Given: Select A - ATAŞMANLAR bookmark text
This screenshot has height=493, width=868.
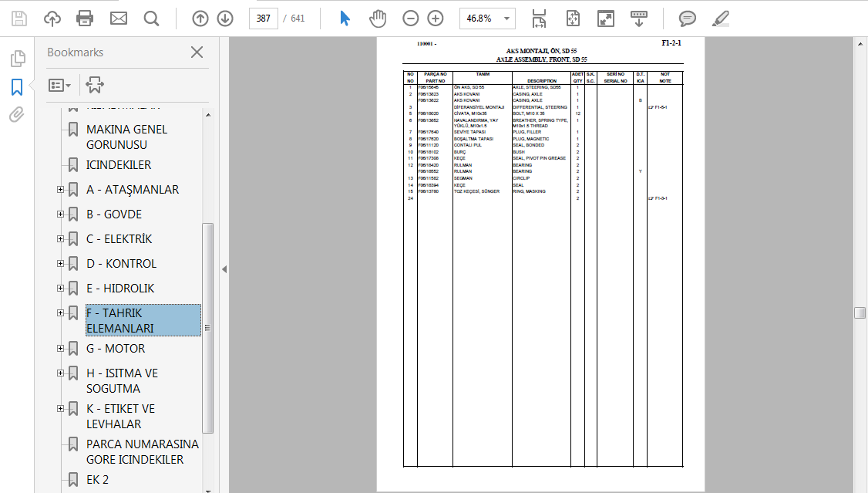Looking at the screenshot, I should tap(133, 190).
